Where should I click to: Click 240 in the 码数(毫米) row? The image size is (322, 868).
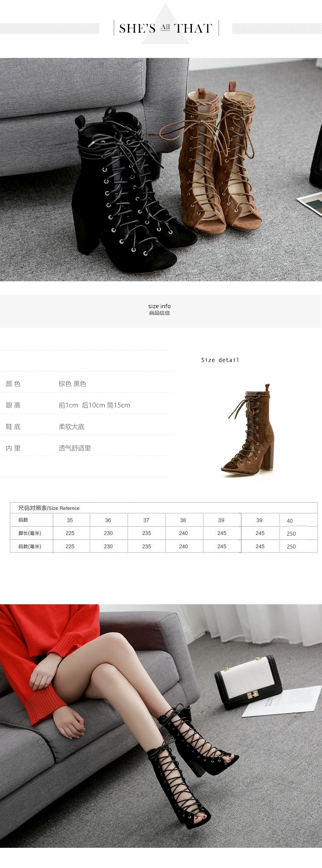(x=183, y=546)
